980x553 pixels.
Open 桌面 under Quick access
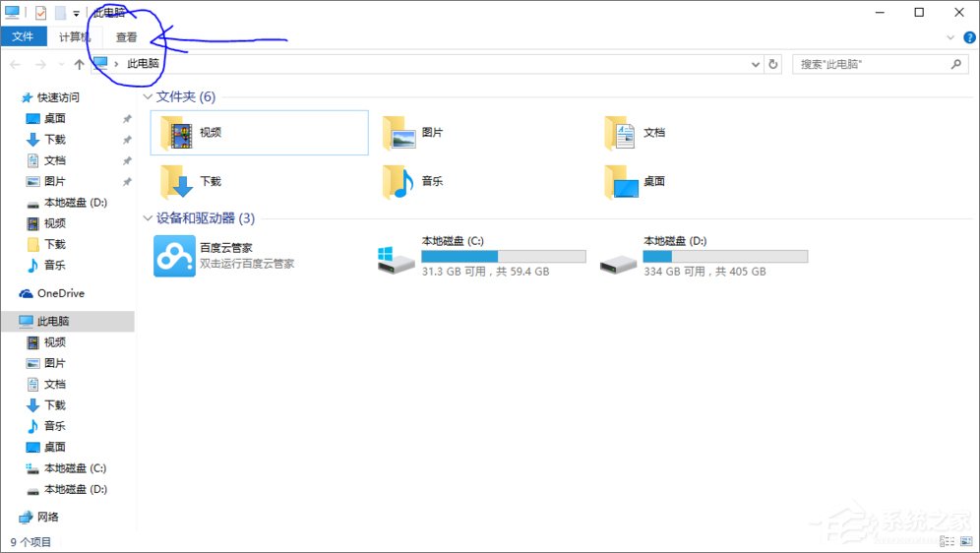click(x=54, y=118)
